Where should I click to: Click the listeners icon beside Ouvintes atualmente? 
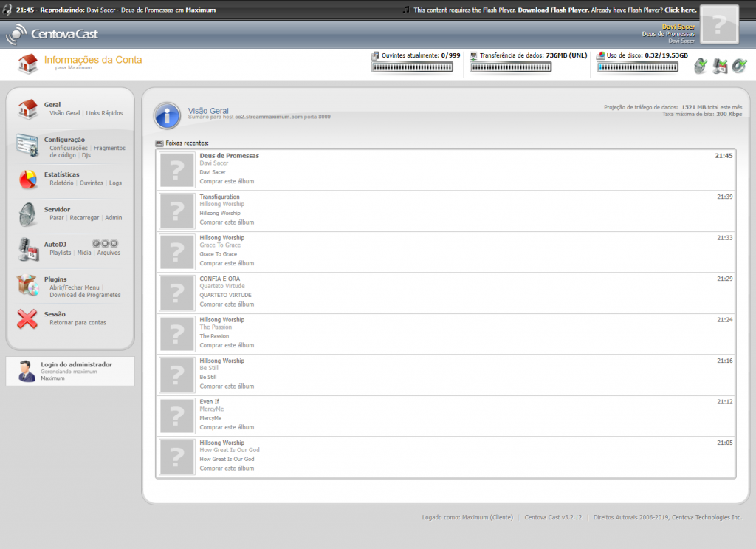[x=376, y=55]
